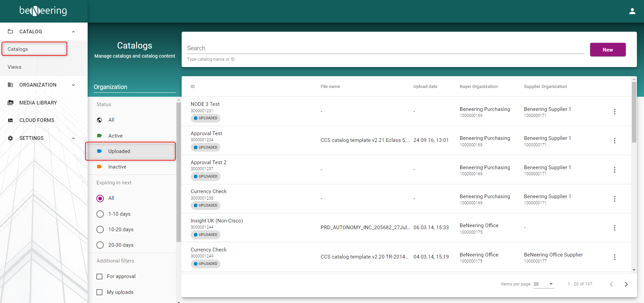Check the My uploads filter
Image resolution: width=644 pixels, height=303 pixels.
pos(99,292)
